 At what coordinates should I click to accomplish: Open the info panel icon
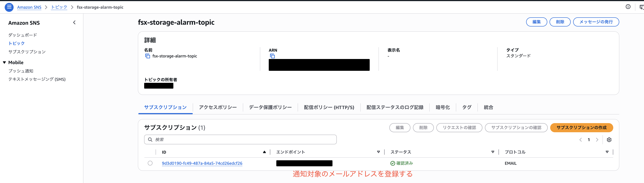pos(628,7)
